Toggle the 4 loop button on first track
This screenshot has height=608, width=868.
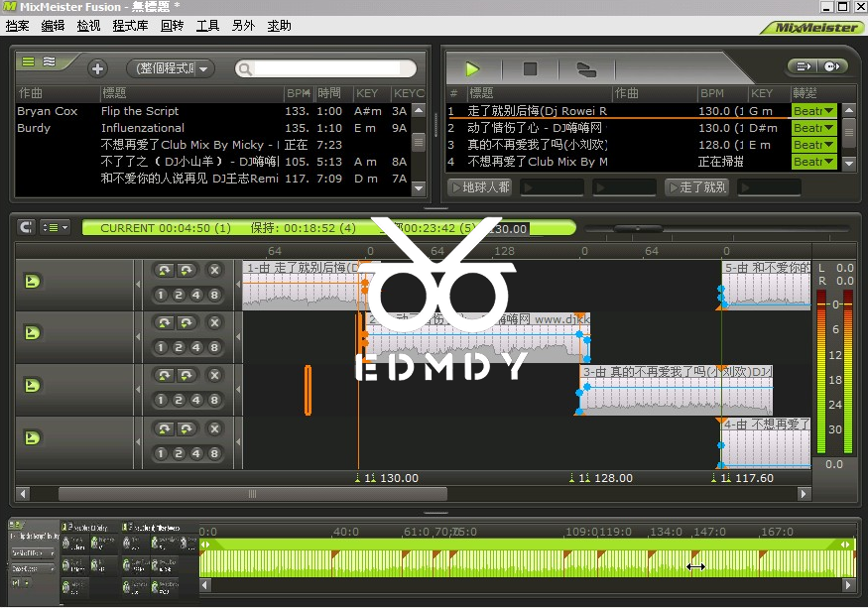pyautogui.click(x=196, y=296)
